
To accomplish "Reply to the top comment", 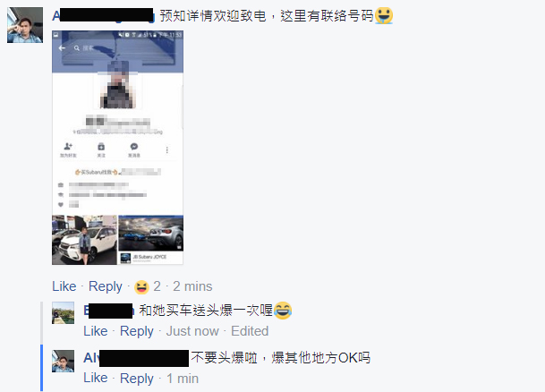I will [106, 286].
